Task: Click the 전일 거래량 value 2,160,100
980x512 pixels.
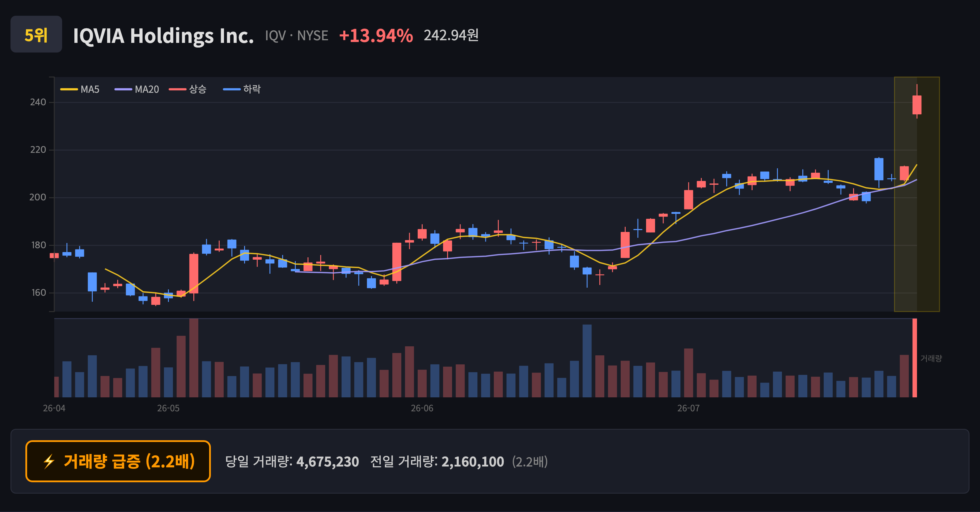Action: point(473,462)
